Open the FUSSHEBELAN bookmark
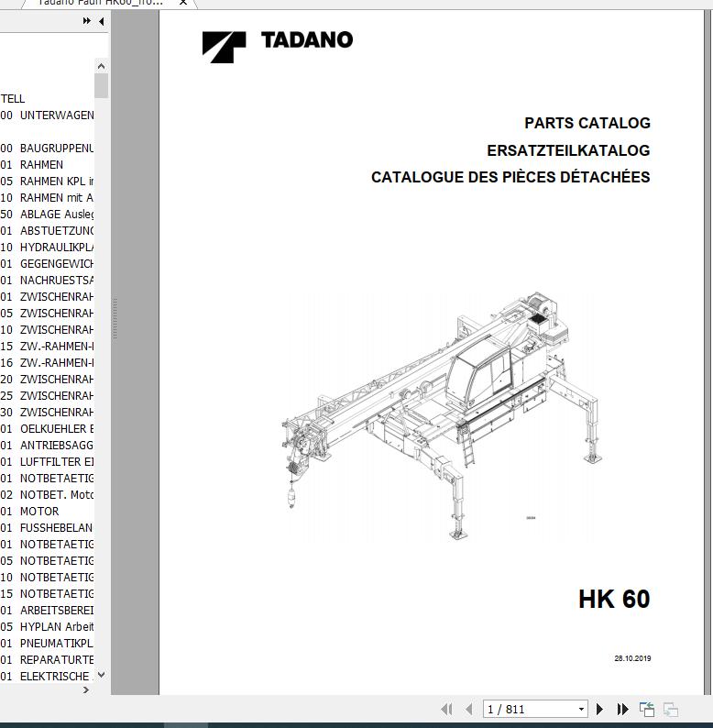Screen dimensions: 713x728 pyautogui.click(x=47, y=528)
